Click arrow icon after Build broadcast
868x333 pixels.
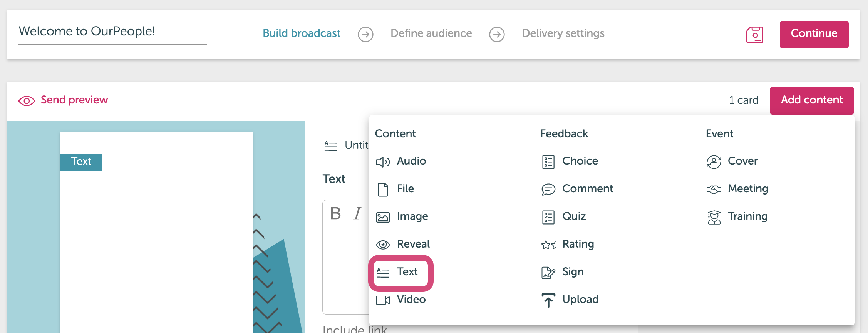tap(365, 35)
